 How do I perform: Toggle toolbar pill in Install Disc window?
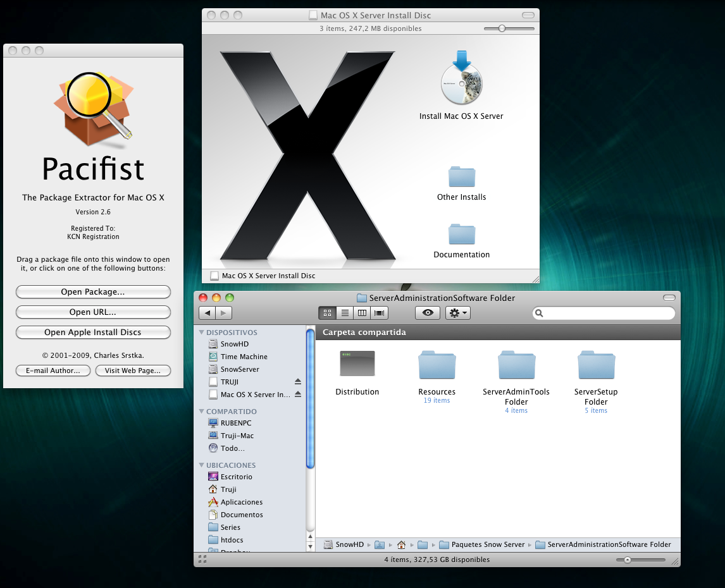[528, 15]
